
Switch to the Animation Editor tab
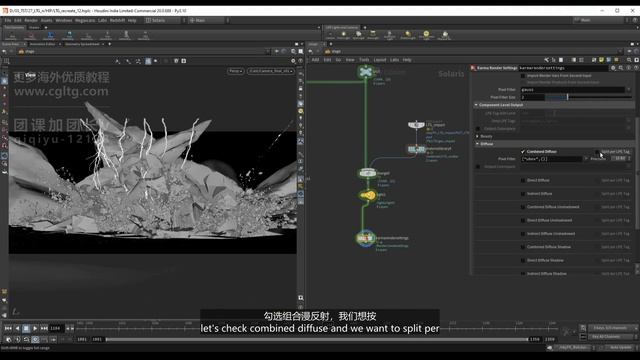42,44
